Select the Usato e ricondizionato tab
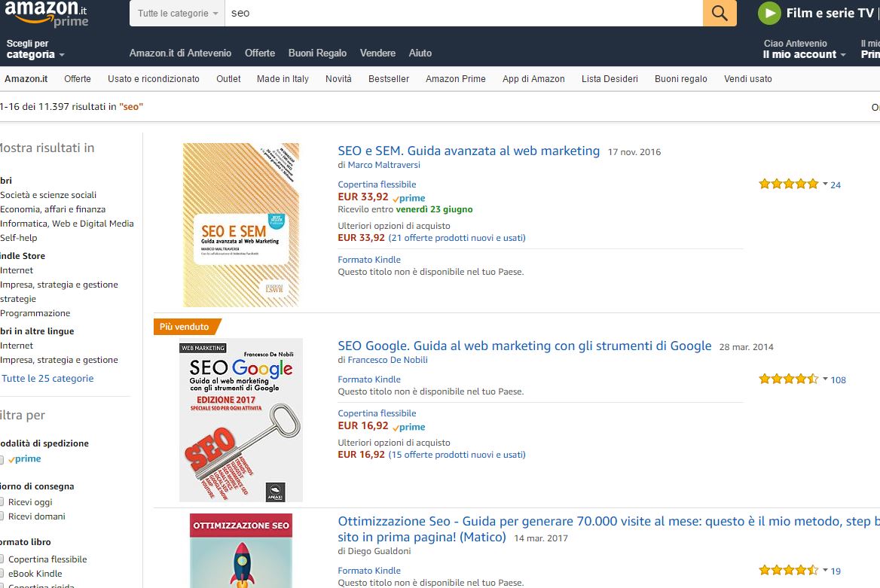 [x=154, y=79]
